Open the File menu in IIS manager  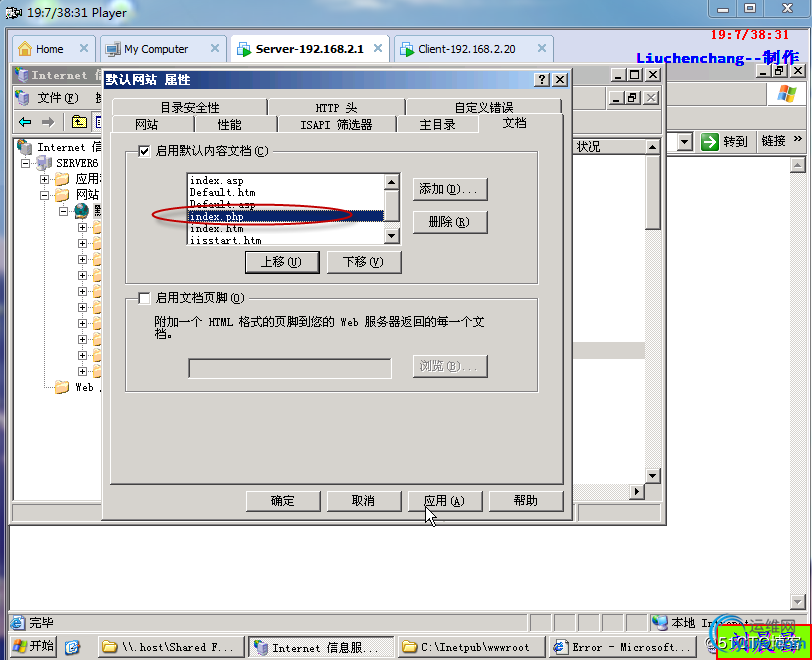[x=57, y=97]
